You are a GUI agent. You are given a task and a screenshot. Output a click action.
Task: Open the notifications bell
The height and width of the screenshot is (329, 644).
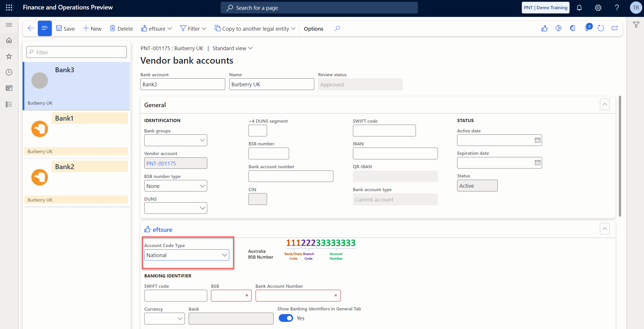579,8
